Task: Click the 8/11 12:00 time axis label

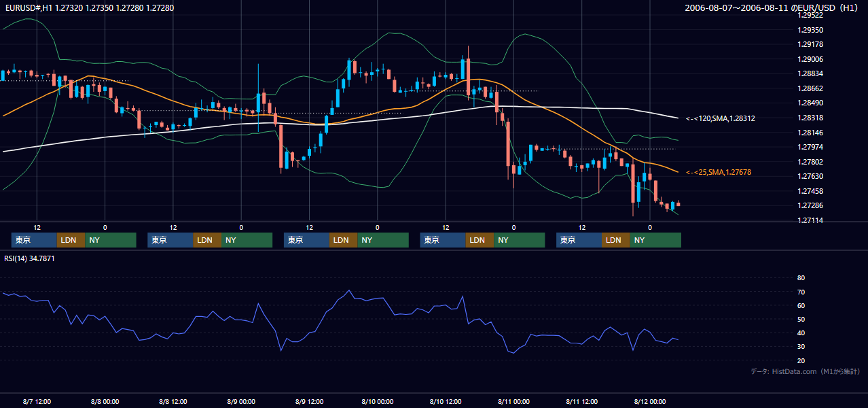Action: (x=581, y=402)
